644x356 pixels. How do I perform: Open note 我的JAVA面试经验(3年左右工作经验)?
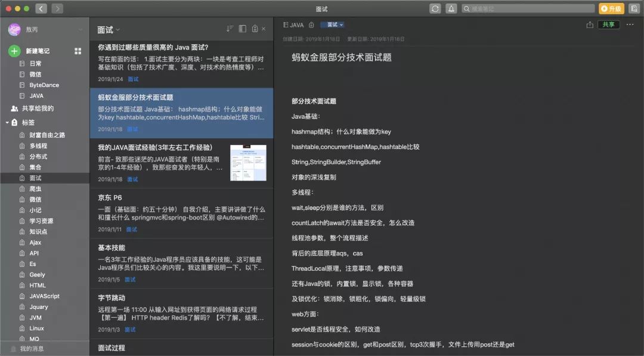pos(181,163)
